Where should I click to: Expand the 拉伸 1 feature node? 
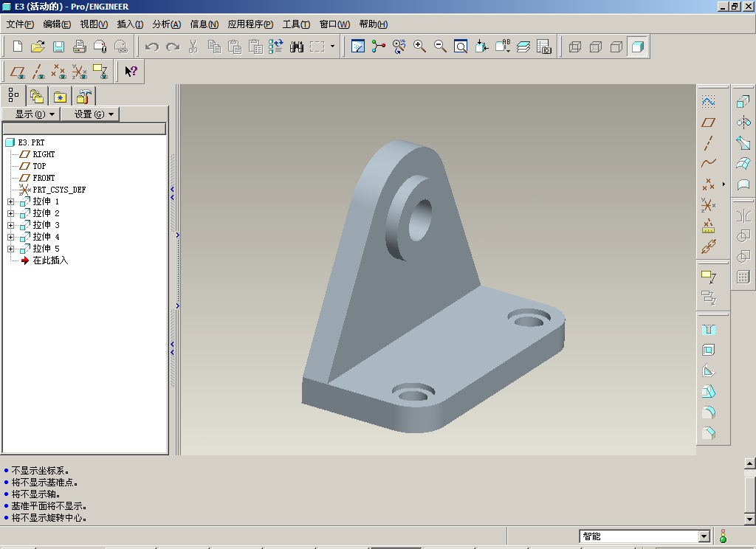pyautogui.click(x=10, y=201)
